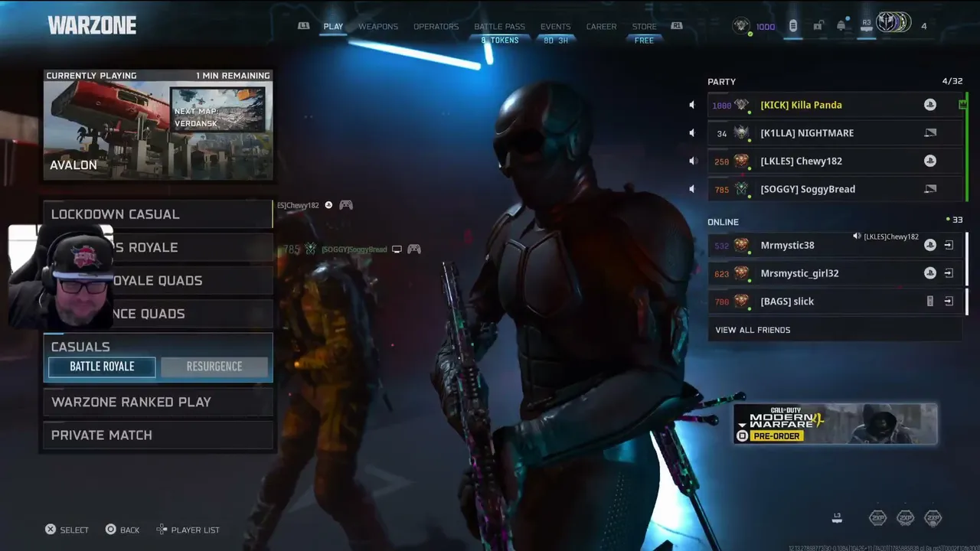
Task: Click the R1 bumper icon beside Store
Action: pos(677,26)
